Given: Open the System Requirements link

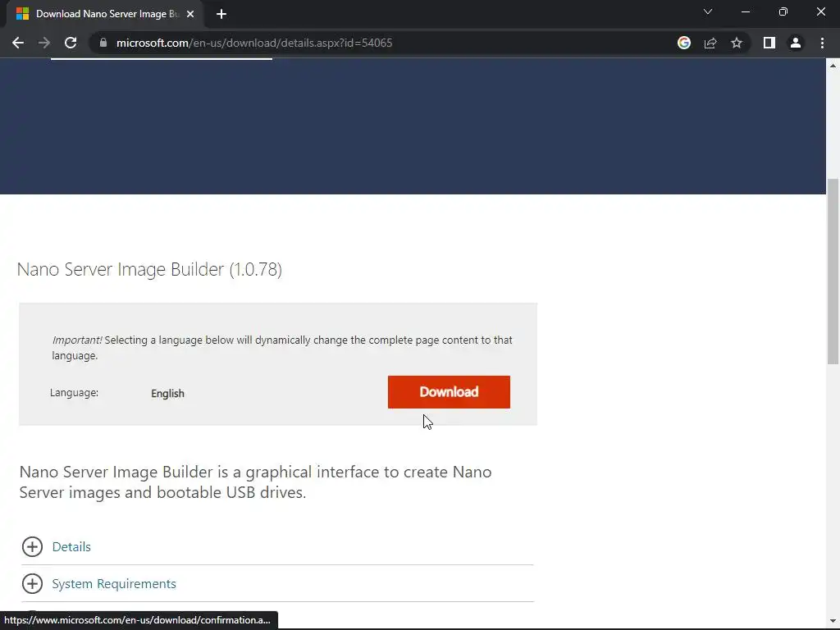Looking at the screenshot, I should pos(113,583).
